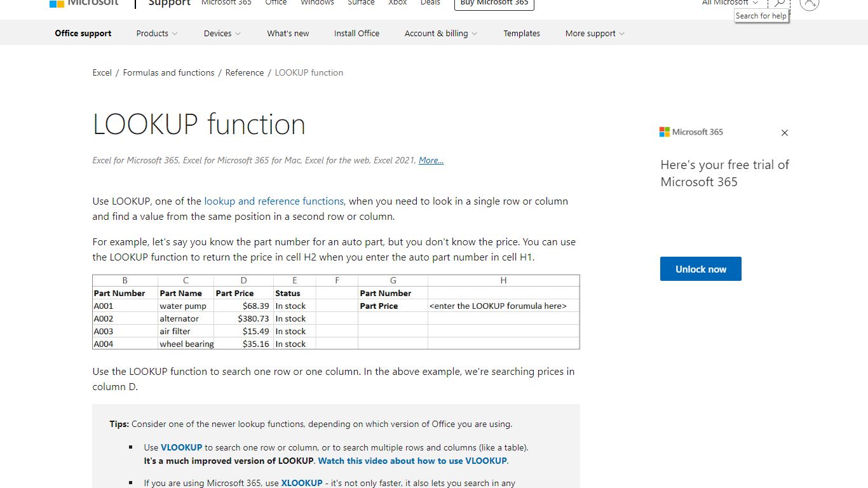Image resolution: width=868 pixels, height=488 pixels.
Task: Expand the Account & billing dropdown
Action: [x=441, y=34]
